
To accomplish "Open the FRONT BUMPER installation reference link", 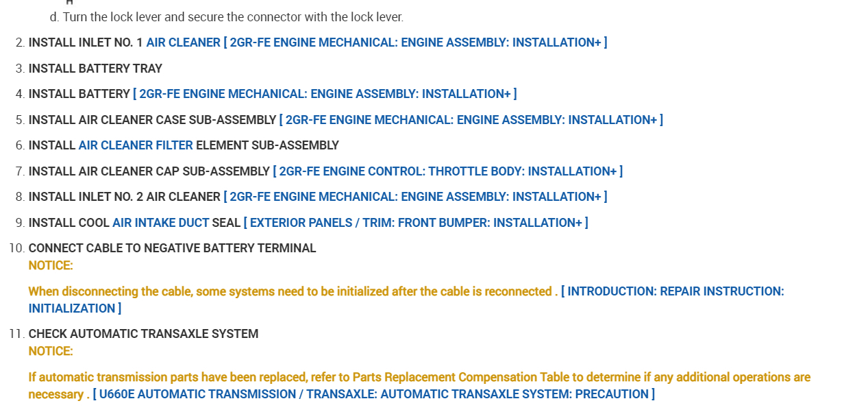I will point(416,223).
